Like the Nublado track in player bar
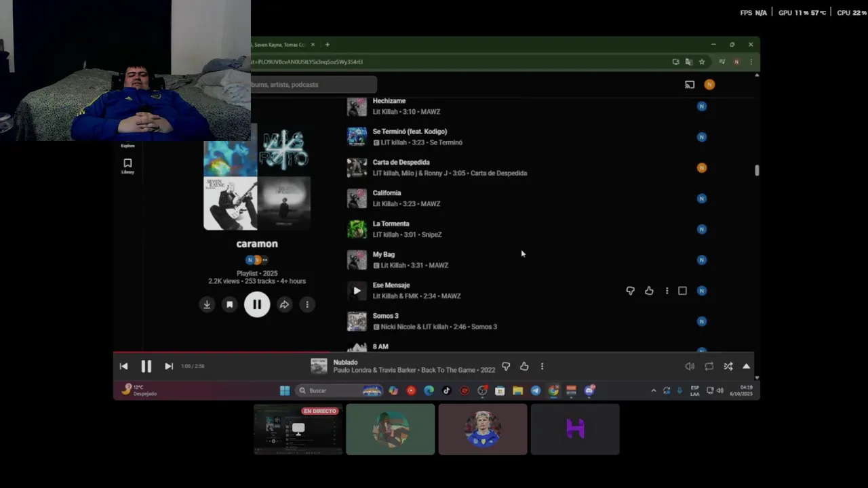868x488 pixels. [x=524, y=366]
